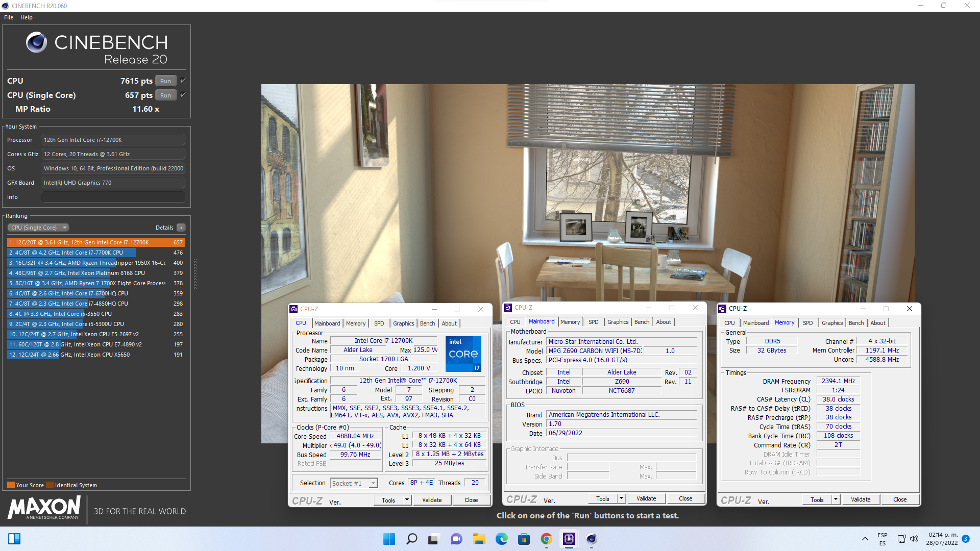
Task: Open Memory tab in left CPU-Z window
Action: [356, 323]
